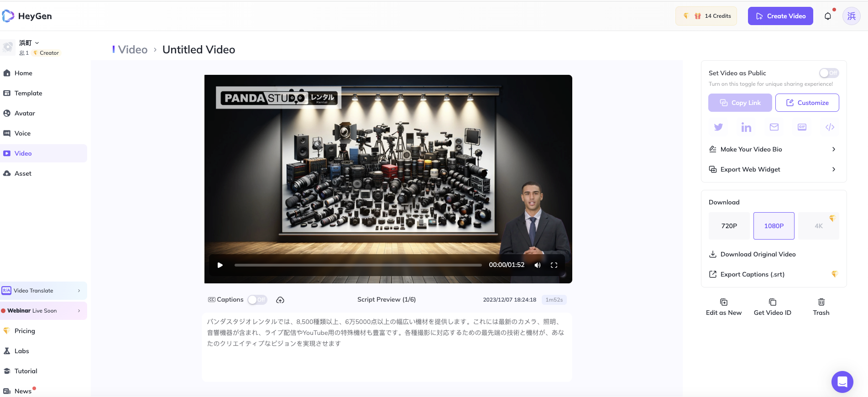Image resolution: width=868 pixels, height=397 pixels.
Task: Open Template in sidebar
Action: (x=43, y=93)
